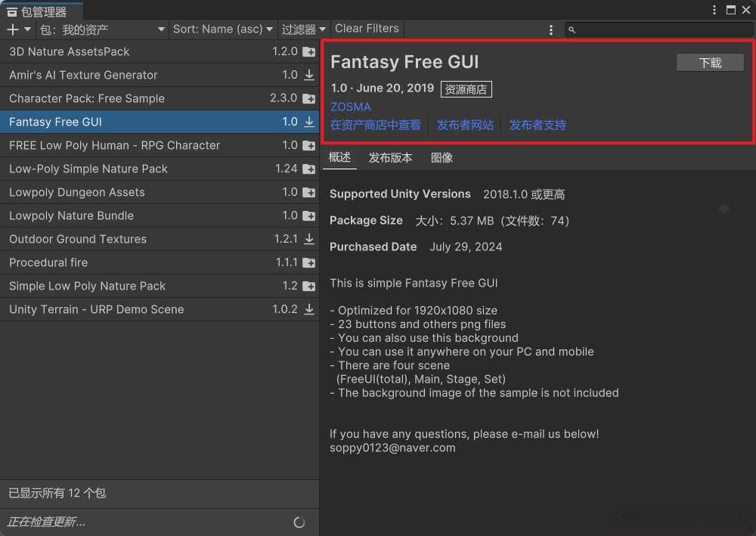This screenshot has width=756, height=536.
Task: Open the 过滤器 filter dropdown
Action: tap(303, 30)
